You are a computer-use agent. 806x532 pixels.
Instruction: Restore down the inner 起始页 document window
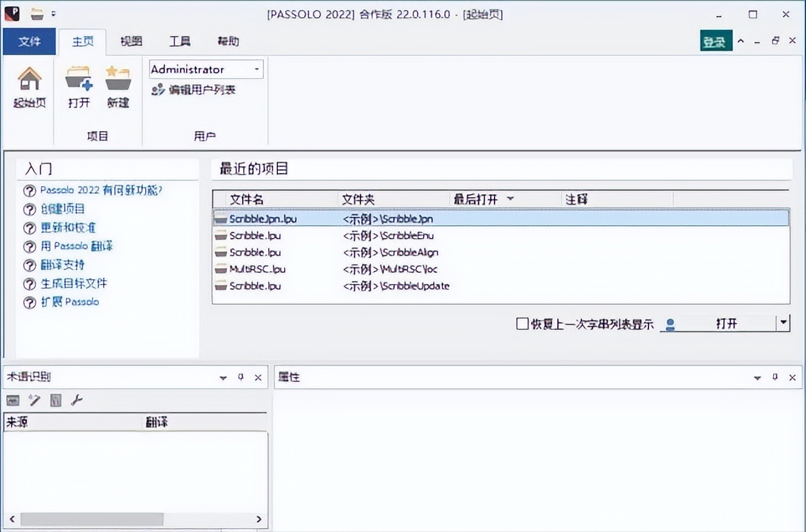click(775, 41)
